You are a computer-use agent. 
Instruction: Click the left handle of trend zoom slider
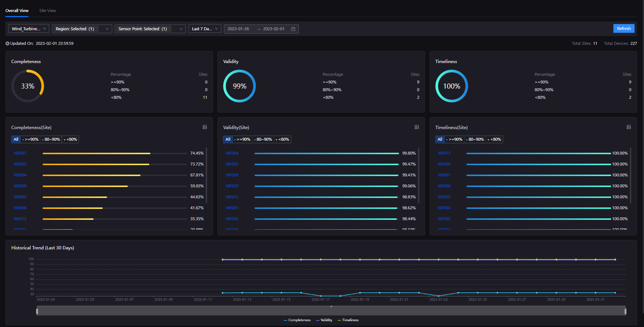(x=37, y=311)
